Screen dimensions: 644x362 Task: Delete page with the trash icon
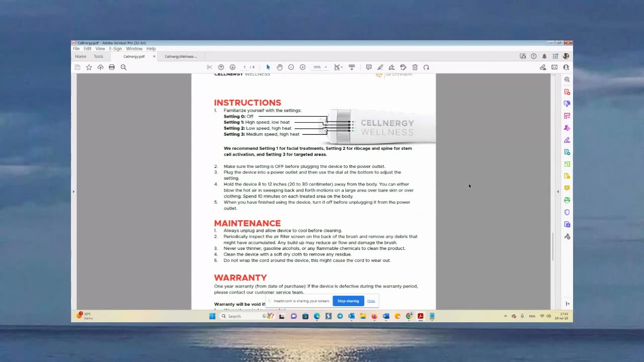coord(415,67)
